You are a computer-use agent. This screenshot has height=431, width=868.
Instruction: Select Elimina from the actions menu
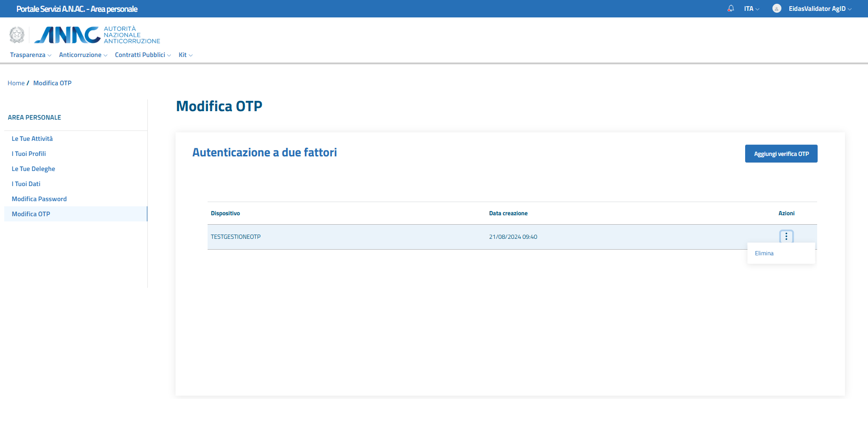pos(764,253)
